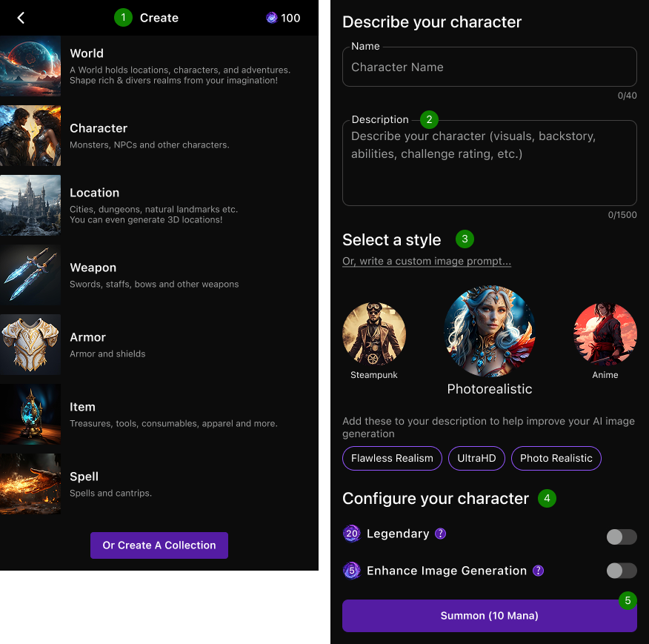Image resolution: width=649 pixels, height=644 pixels.
Task: Click the 'Anime' style label
Action: (605, 375)
